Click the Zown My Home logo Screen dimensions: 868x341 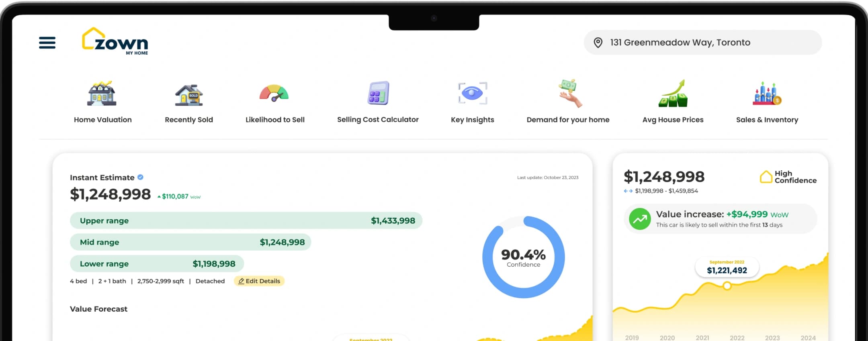coord(115,41)
